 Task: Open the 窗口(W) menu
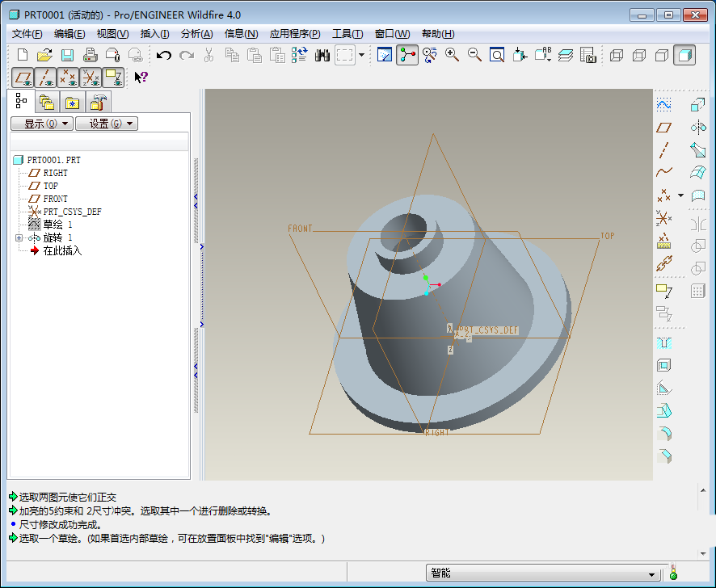click(392, 34)
